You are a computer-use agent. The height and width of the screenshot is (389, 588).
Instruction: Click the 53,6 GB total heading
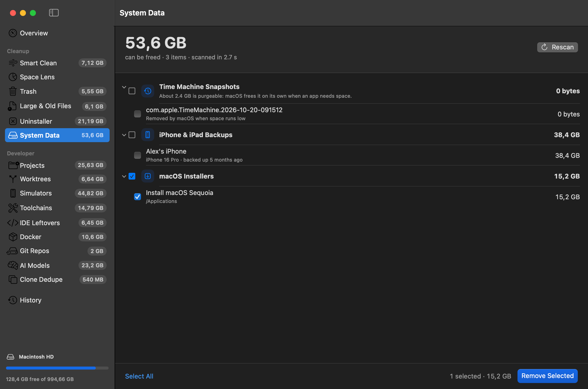[156, 43]
